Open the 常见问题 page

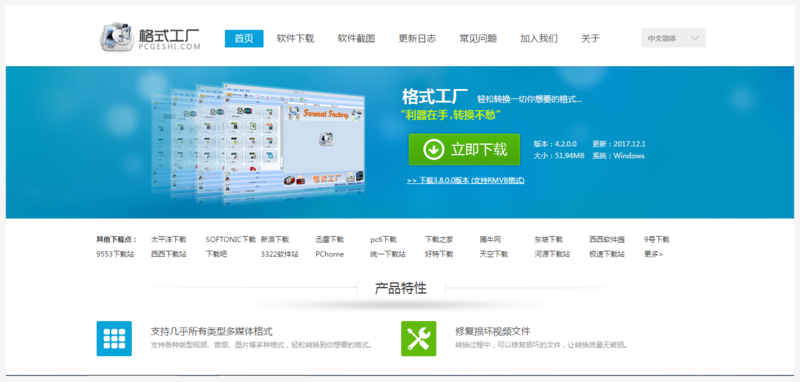click(x=478, y=38)
